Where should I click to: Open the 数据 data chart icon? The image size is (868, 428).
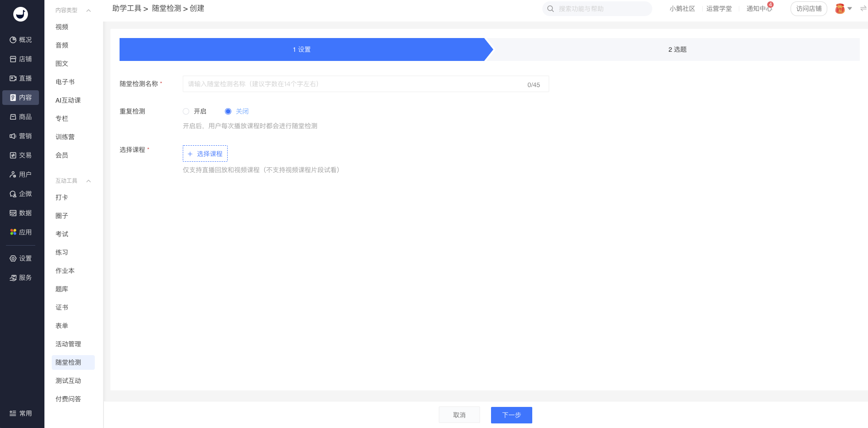[13, 213]
